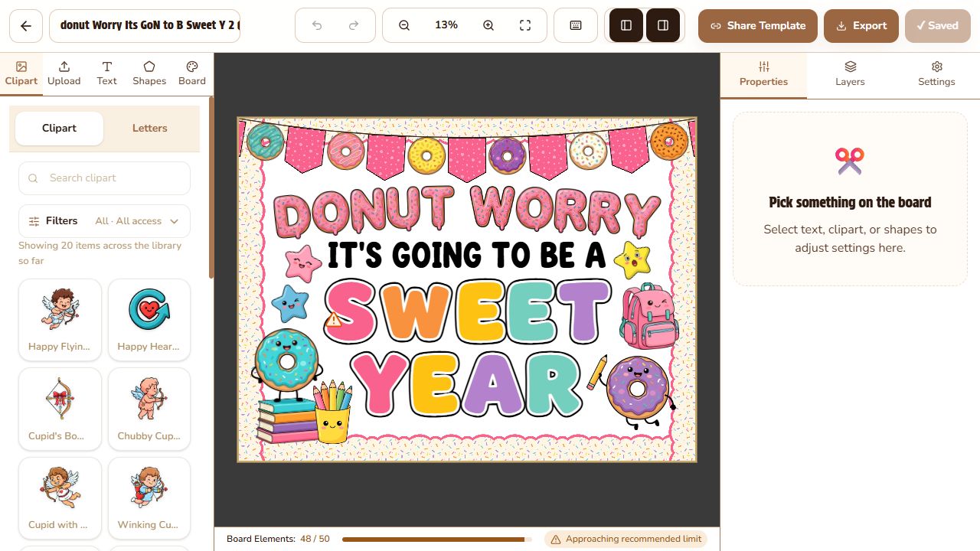Select the SWEET word on the board
Screen dimensions: 980x551
point(467,311)
